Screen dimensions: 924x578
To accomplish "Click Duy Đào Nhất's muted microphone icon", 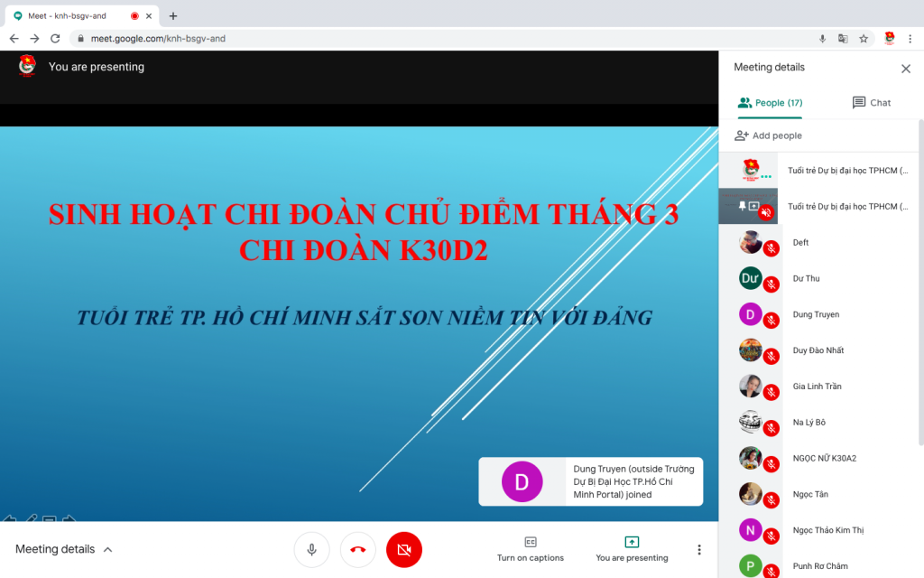I will tap(772, 357).
